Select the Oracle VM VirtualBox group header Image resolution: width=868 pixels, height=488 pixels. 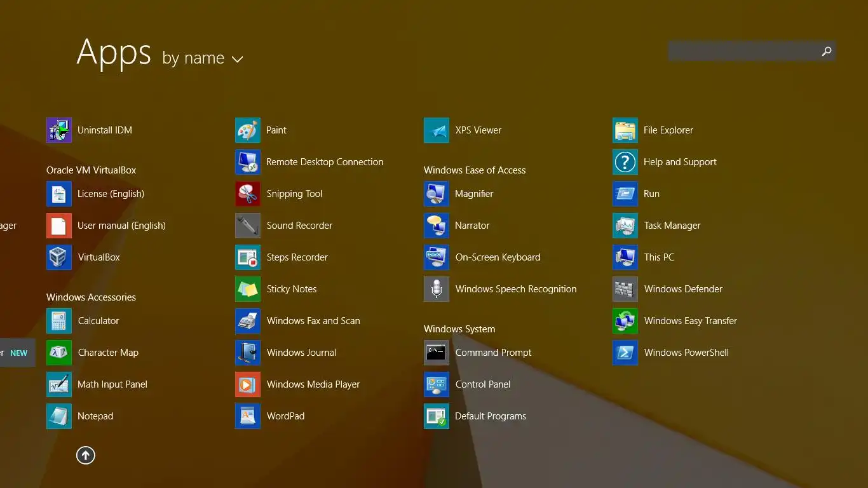[x=92, y=170]
